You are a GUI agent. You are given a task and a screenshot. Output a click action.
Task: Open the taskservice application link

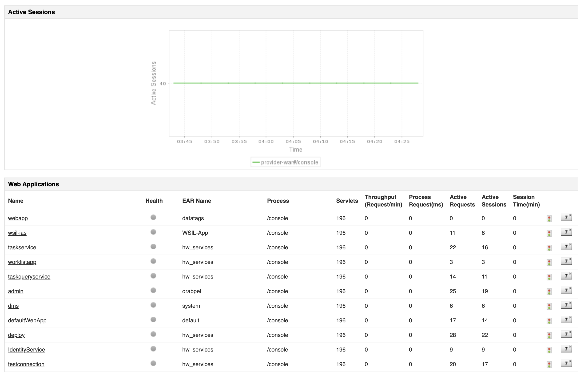[22, 247]
